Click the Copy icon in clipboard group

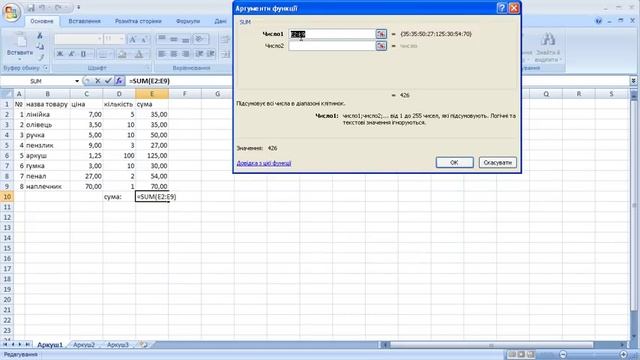40,47
